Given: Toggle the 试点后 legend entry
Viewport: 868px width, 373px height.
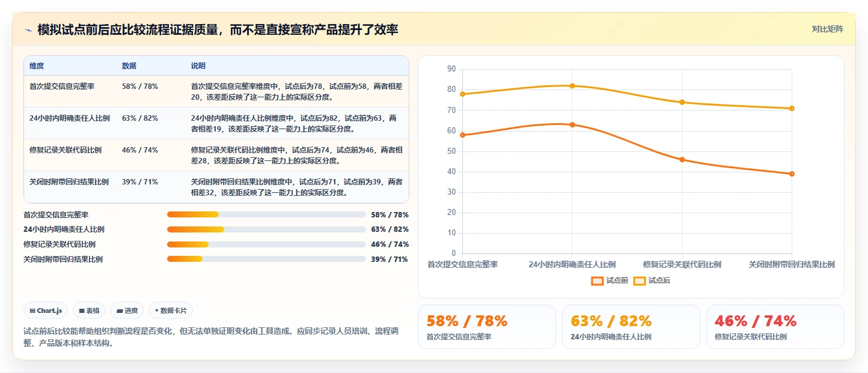Looking at the screenshot, I should tap(652, 281).
